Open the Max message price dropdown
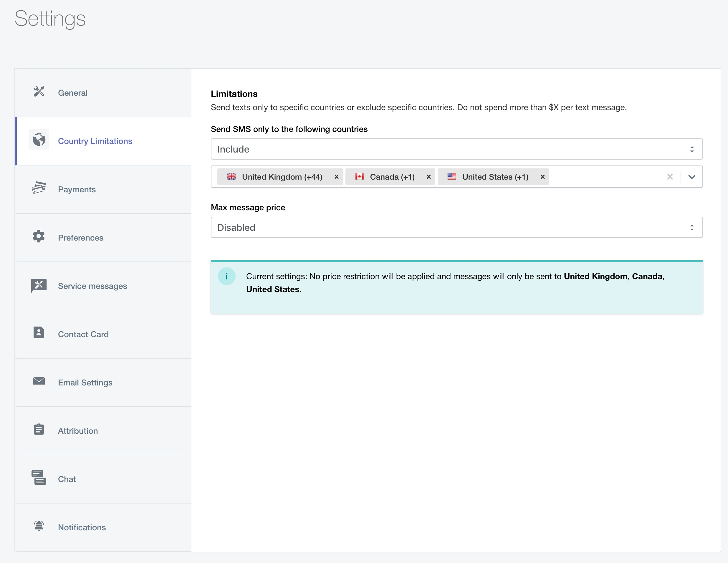This screenshot has width=728, height=563. pos(456,228)
